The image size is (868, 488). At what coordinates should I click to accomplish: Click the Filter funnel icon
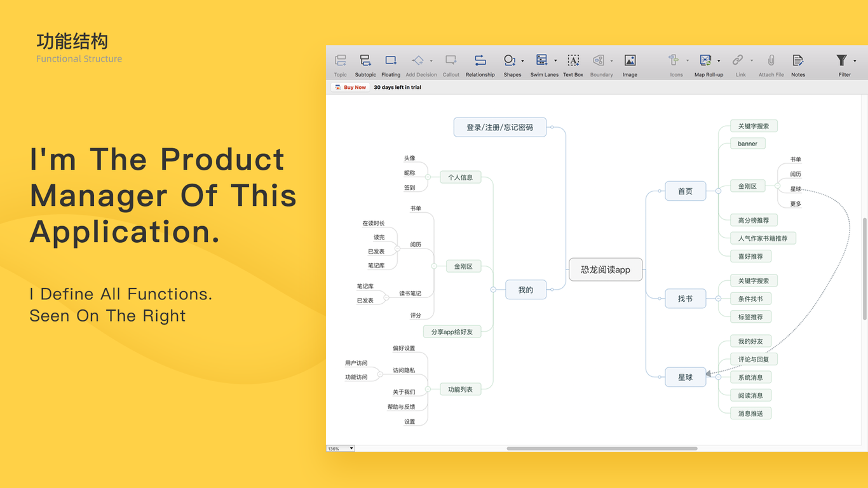[x=841, y=60]
